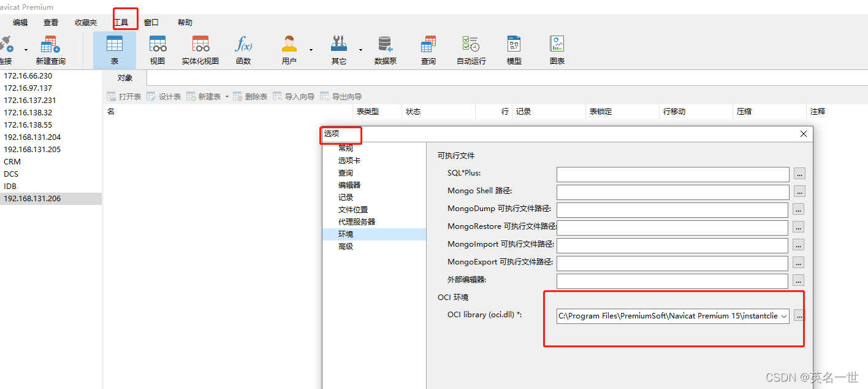This screenshot has height=389, width=868.
Task: Select Environment (环境) in Options list
Action: click(x=374, y=234)
